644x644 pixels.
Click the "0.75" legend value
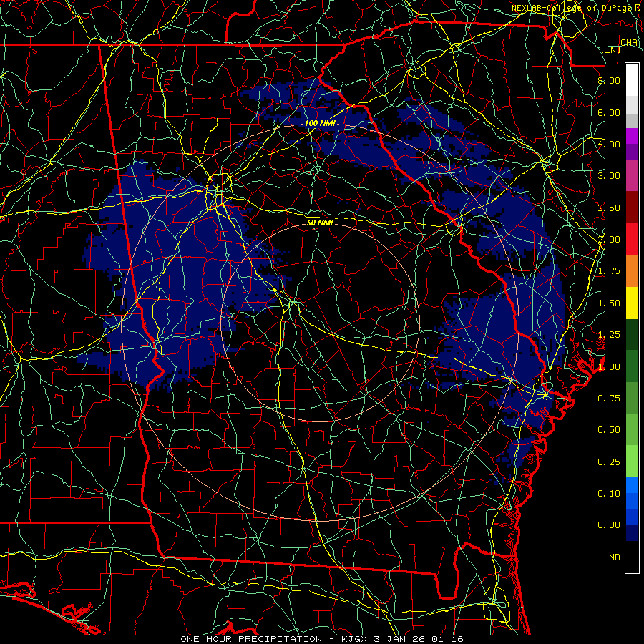609,399
